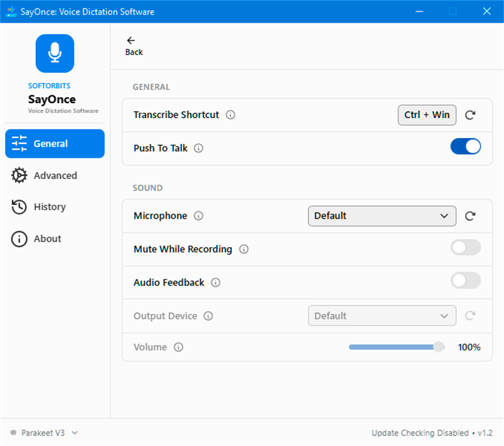Close the SayOnce window
Viewport: 504px width, 446px height.
487,12
